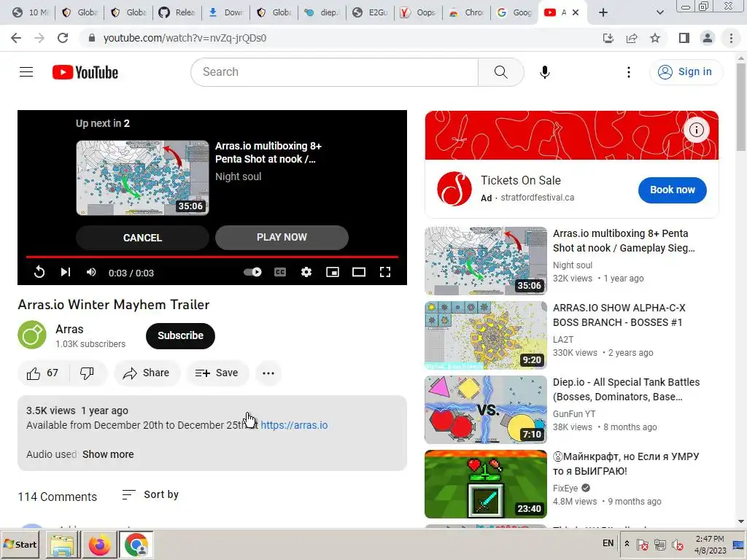This screenshot has width=747, height=560.
Task: Open more actions ellipsis below the video
Action: point(268,373)
